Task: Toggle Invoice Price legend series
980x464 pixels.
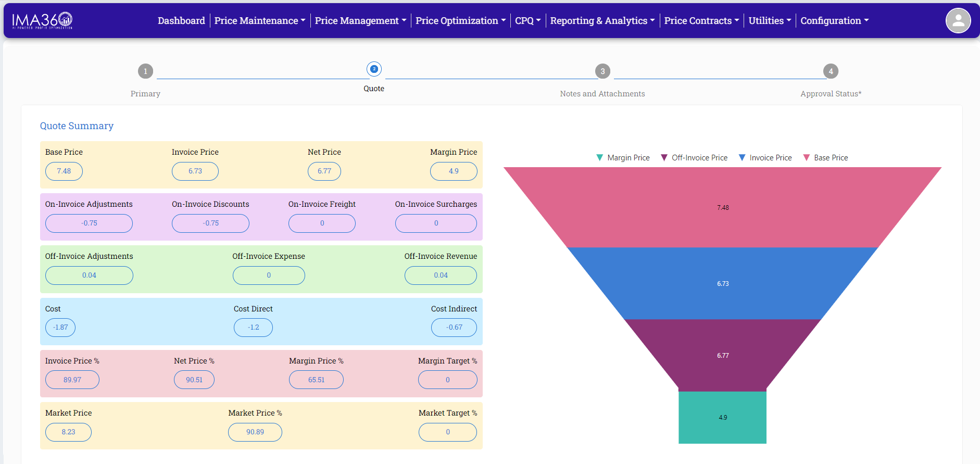Action: pyautogui.click(x=765, y=158)
